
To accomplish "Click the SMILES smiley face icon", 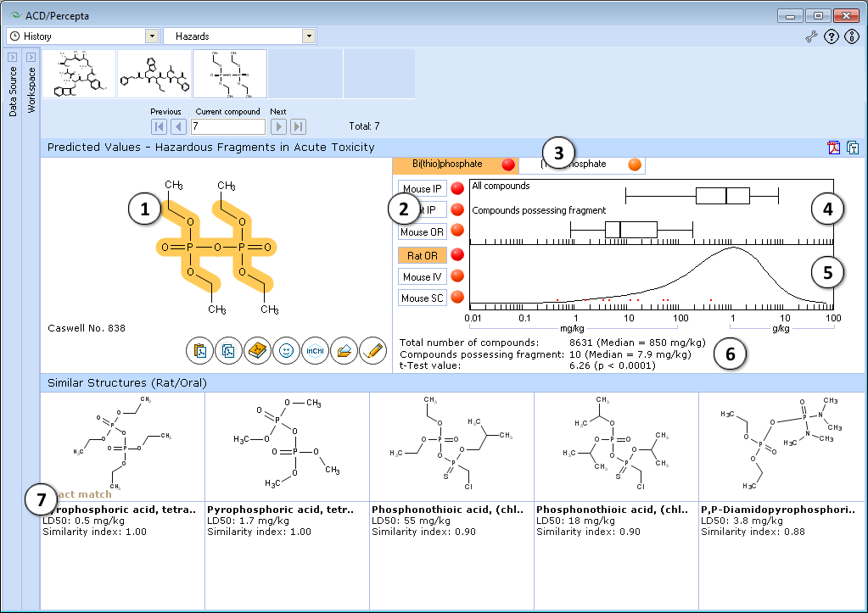I will [286, 351].
